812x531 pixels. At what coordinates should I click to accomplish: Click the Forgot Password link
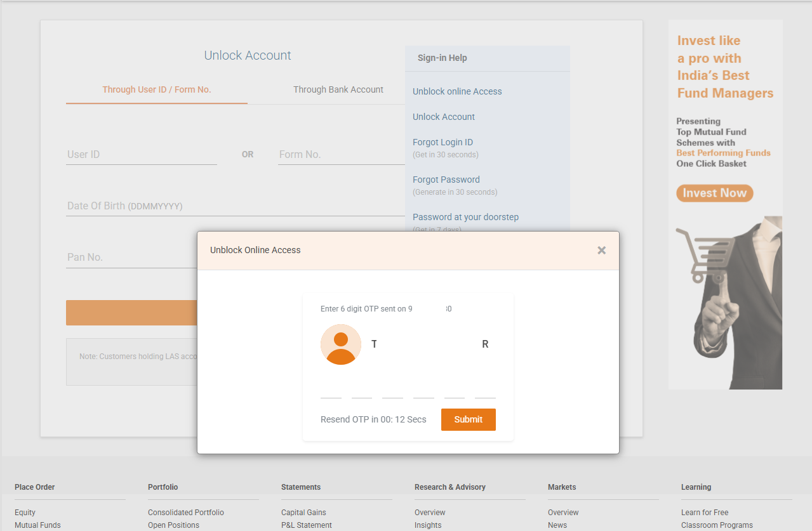pyautogui.click(x=446, y=180)
